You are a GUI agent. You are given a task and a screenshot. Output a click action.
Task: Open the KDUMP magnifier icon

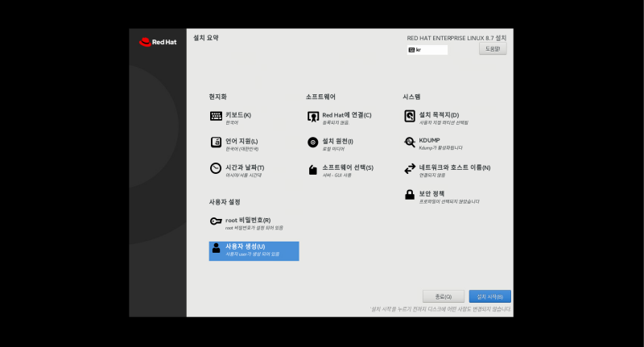[x=410, y=143]
